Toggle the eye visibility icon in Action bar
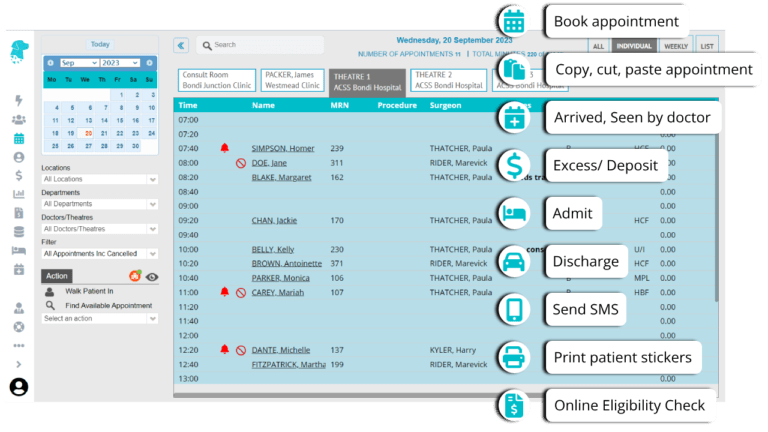 (152, 276)
